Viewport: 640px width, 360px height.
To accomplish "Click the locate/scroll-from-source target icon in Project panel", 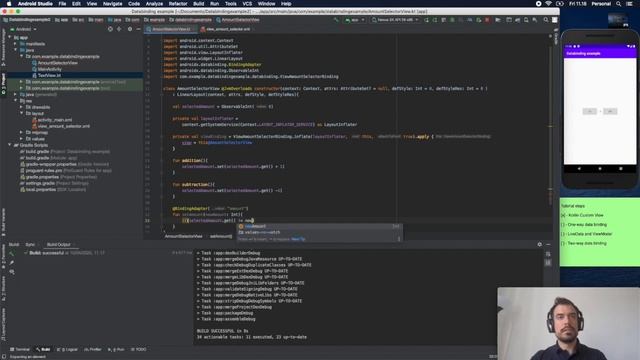I will coord(110,29).
